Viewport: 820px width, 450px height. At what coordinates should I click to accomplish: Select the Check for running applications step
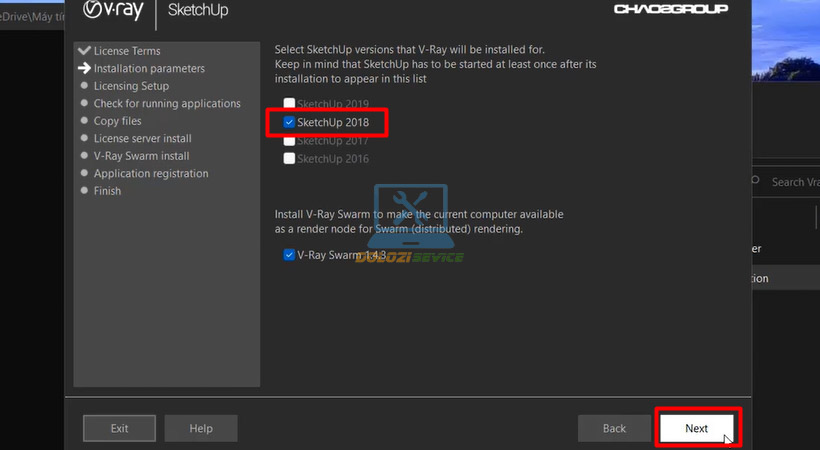[167, 104]
